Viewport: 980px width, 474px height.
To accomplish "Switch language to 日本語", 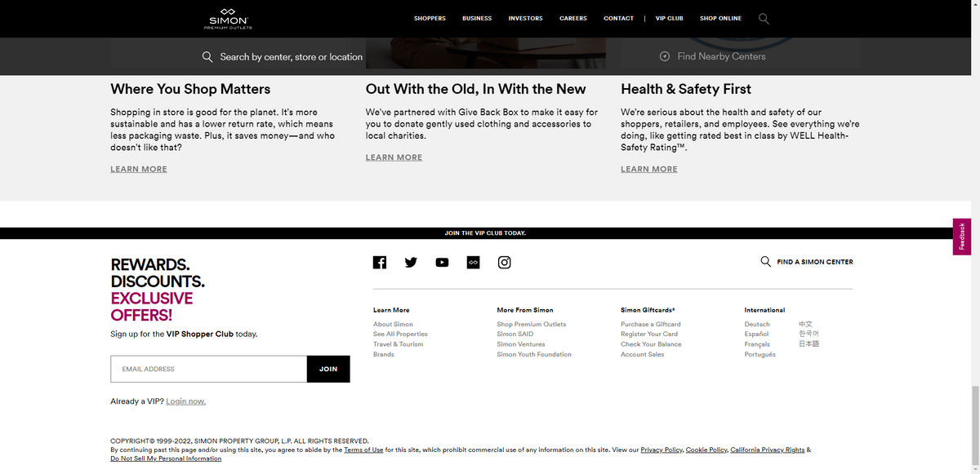I will click(x=808, y=344).
